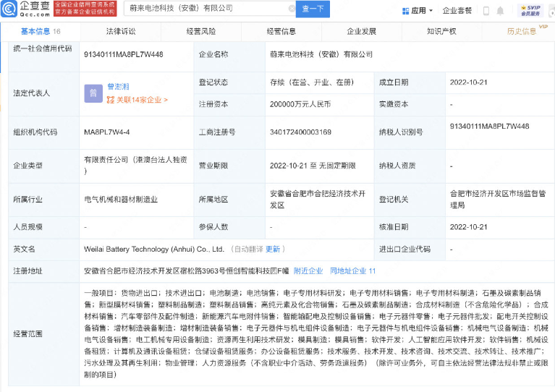The width and height of the screenshot is (555, 392).
Task: Select company type 有限责任公司 cell
Action: coord(136,165)
